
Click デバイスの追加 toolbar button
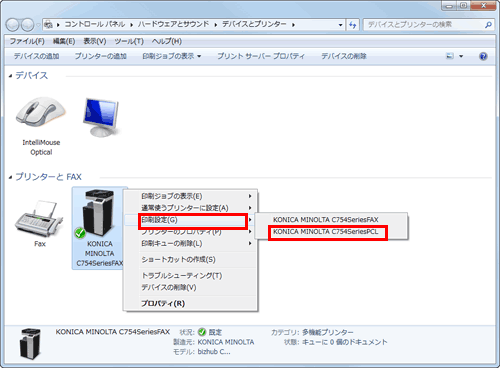[36, 56]
